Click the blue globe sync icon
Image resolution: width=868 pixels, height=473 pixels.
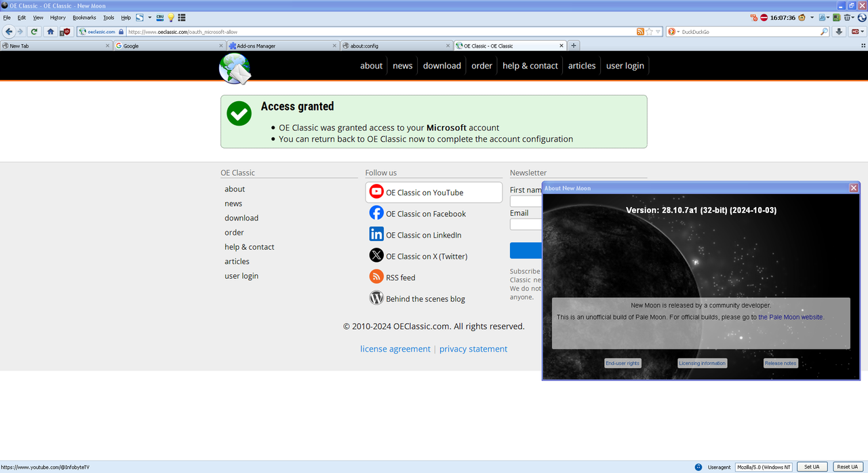pyautogui.click(x=862, y=18)
